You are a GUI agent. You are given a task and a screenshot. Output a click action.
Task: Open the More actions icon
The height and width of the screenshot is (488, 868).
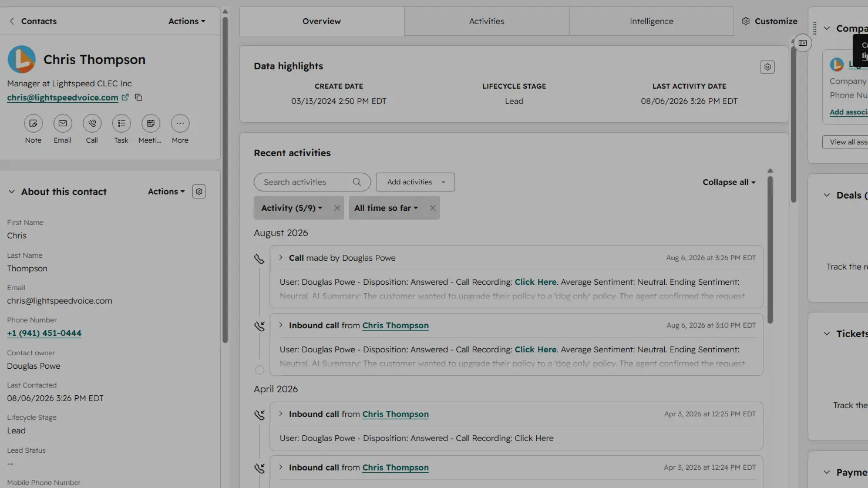click(x=180, y=123)
